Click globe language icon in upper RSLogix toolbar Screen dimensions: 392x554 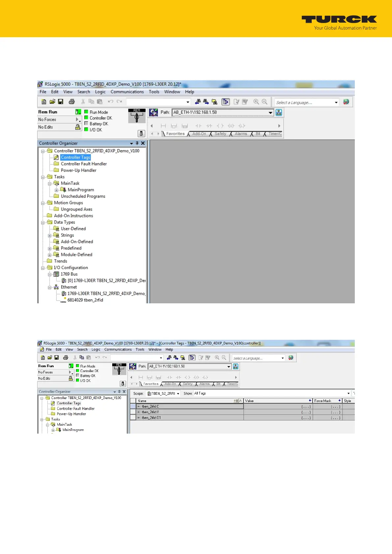pyautogui.click(x=346, y=102)
